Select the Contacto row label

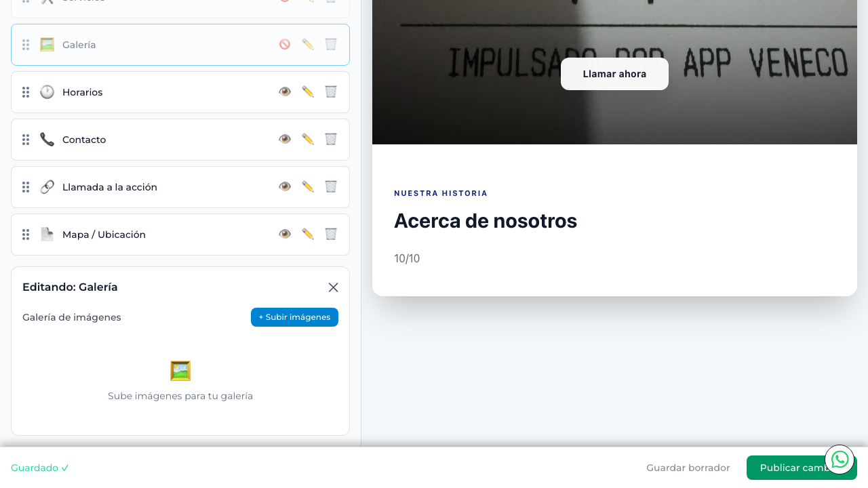pos(84,140)
